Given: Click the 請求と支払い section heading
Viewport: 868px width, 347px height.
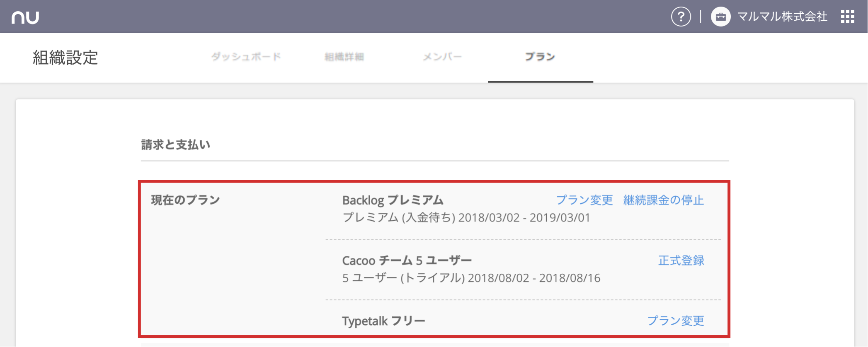Looking at the screenshot, I should (176, 145).
